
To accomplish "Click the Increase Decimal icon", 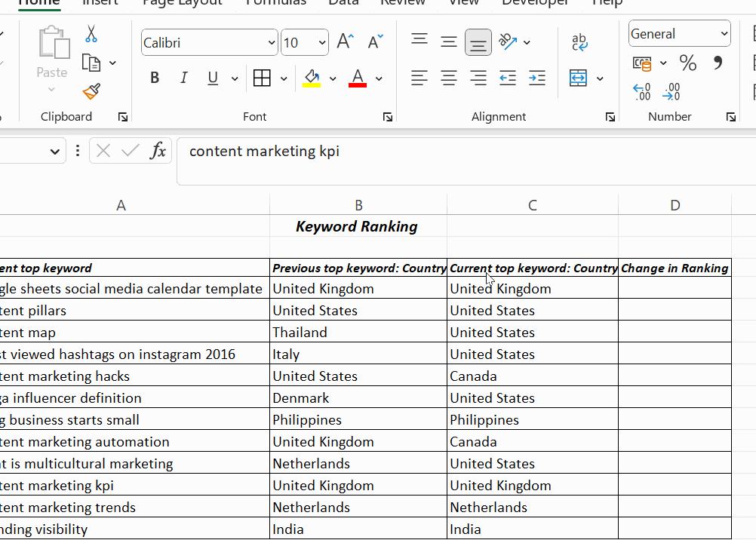I will tap(641, 91).
